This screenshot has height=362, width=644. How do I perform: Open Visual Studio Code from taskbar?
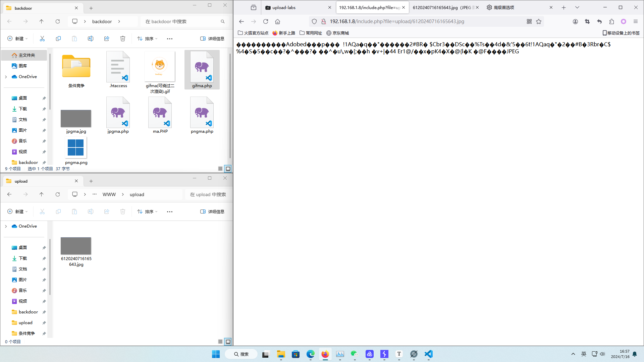click(x=428, y=354)
